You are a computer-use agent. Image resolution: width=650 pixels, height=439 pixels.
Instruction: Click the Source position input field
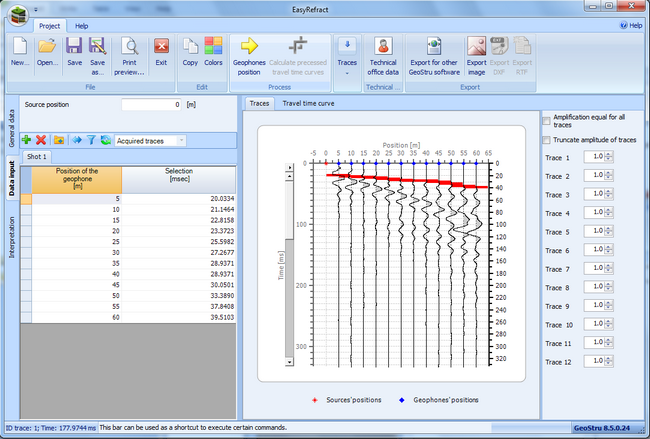[151, 104]
